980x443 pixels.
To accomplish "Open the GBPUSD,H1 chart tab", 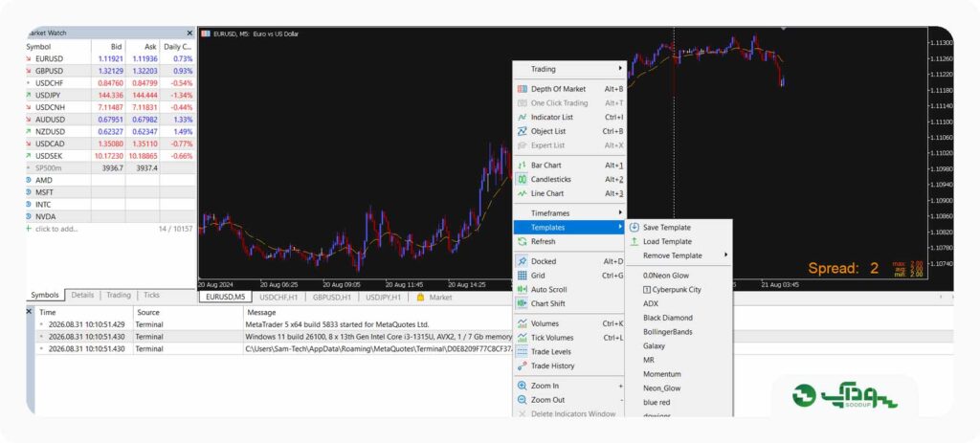I will click(x=332, y=298).
